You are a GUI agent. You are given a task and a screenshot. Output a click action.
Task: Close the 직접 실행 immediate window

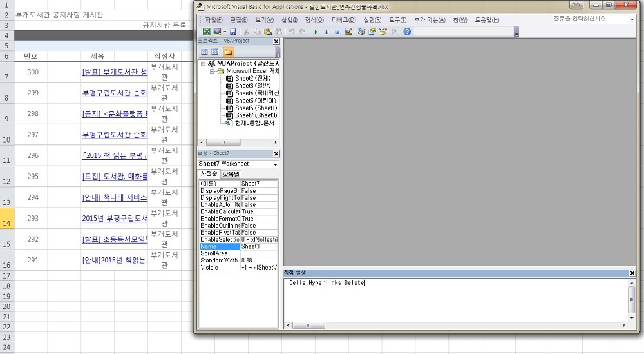(632, 273)
